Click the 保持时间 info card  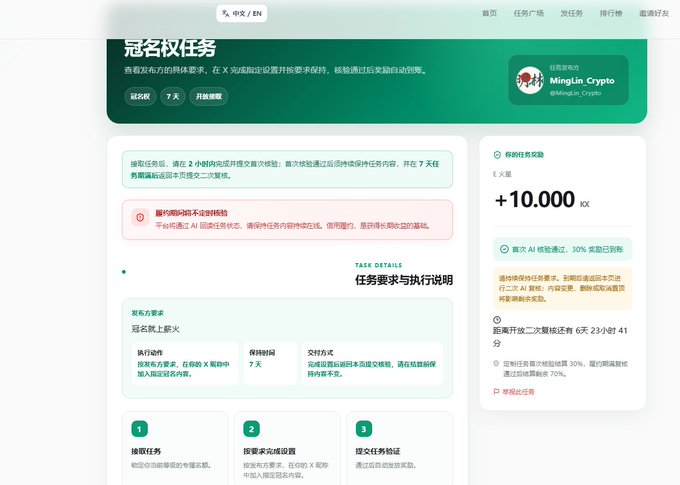270,363
